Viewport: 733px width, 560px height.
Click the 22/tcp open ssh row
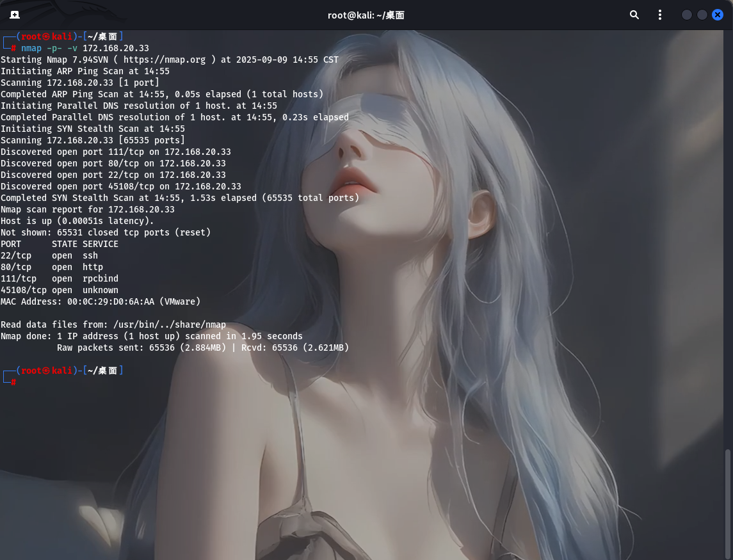(x=49, y=255)
